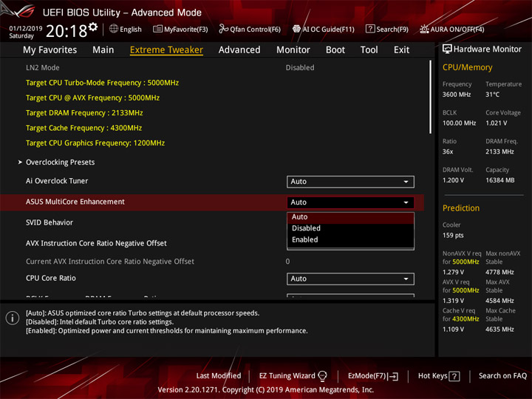The width and height of the screenshot is (532, 399).
Task: Click the Qfan Control fan icon
Action: click(x=223, y=29)
